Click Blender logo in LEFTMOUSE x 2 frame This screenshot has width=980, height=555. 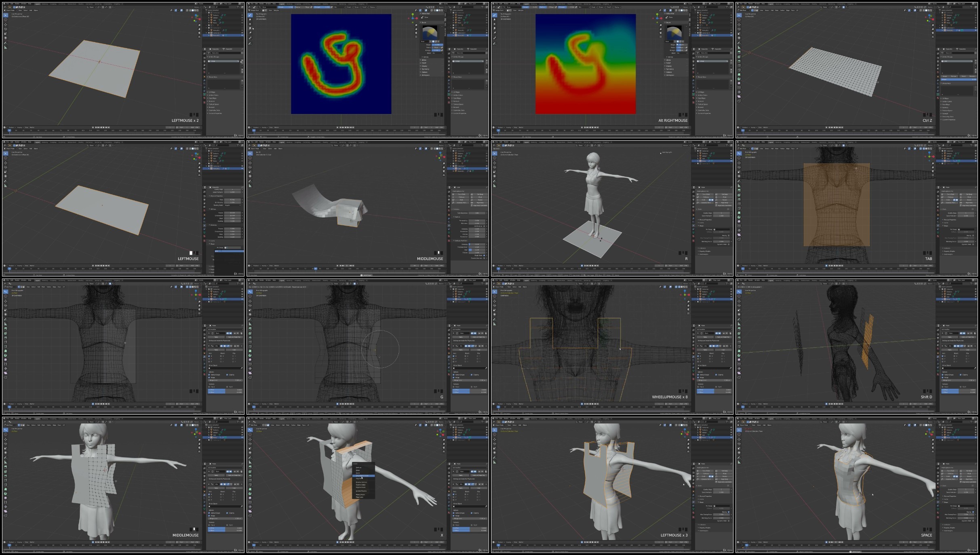pyautogui.click(x=4, y=4)
